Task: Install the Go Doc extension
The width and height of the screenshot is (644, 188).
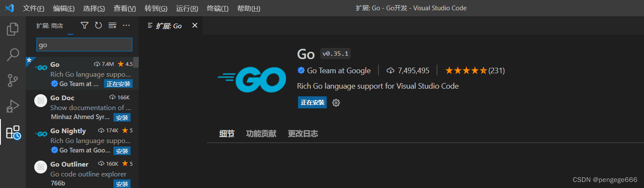Action: click(x=122, y=117)
